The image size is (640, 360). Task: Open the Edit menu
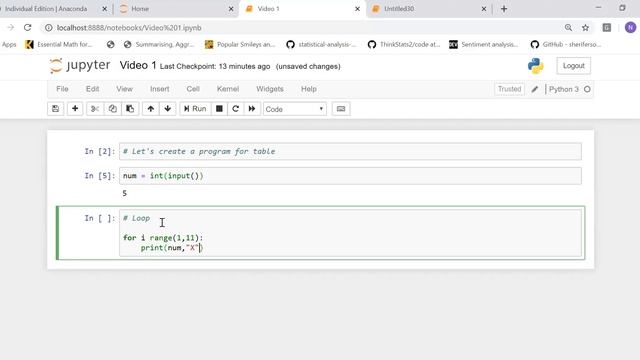(x=92, y=89)
